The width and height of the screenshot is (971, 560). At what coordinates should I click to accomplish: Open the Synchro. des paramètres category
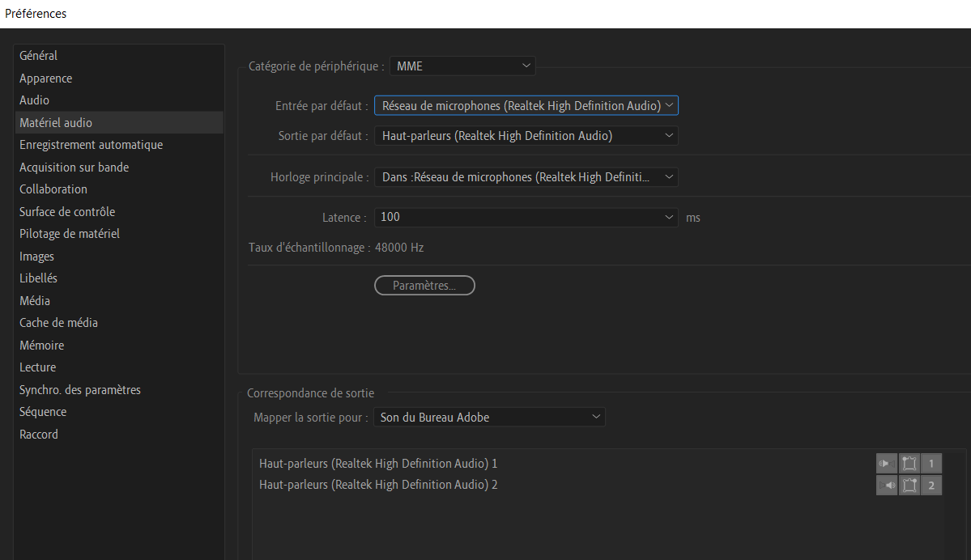click(80, 390)
